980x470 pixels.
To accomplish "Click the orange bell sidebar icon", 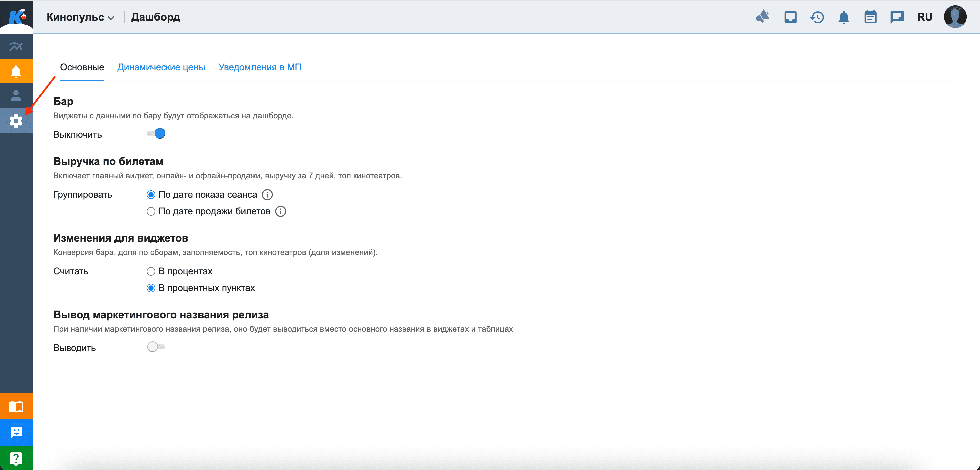I will [16, 71].
